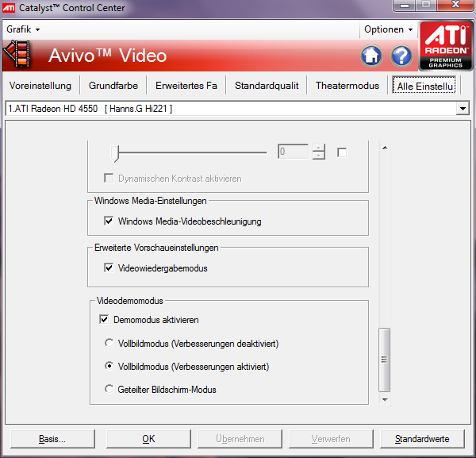Click the Avivo Video film strip icon
This screenshot has width=476, height=458.
[17, 54]
